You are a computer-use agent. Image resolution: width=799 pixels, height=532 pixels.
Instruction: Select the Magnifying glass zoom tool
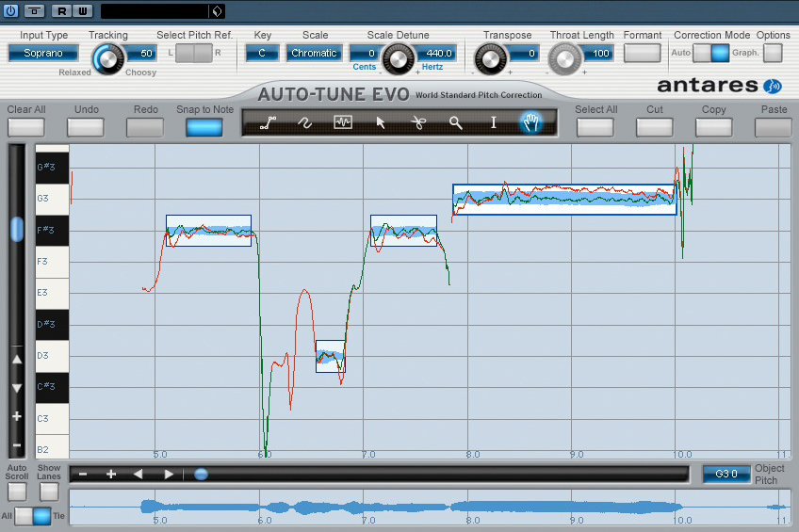(455, 122)
